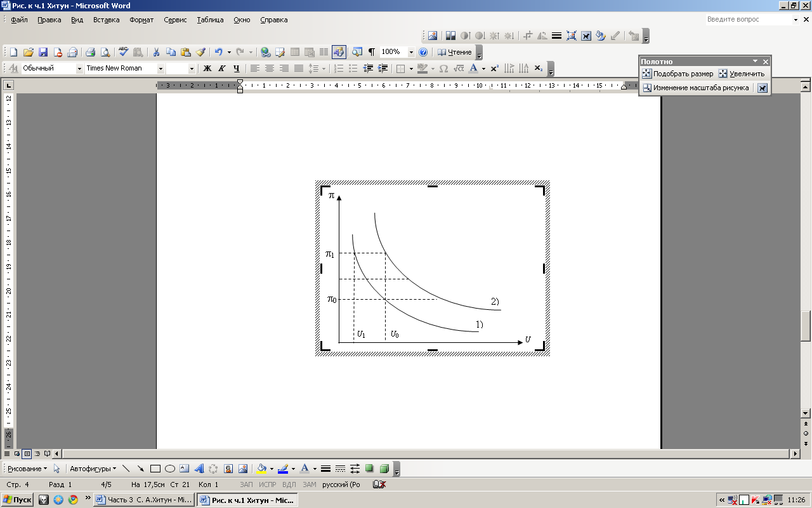Open the Файл menu

pyautogui.click(x=19, y=20)
